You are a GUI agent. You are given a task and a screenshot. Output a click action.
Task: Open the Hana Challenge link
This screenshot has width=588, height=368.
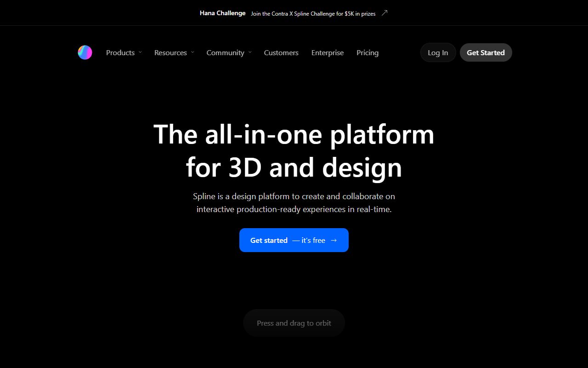click(x=222, y=13)
